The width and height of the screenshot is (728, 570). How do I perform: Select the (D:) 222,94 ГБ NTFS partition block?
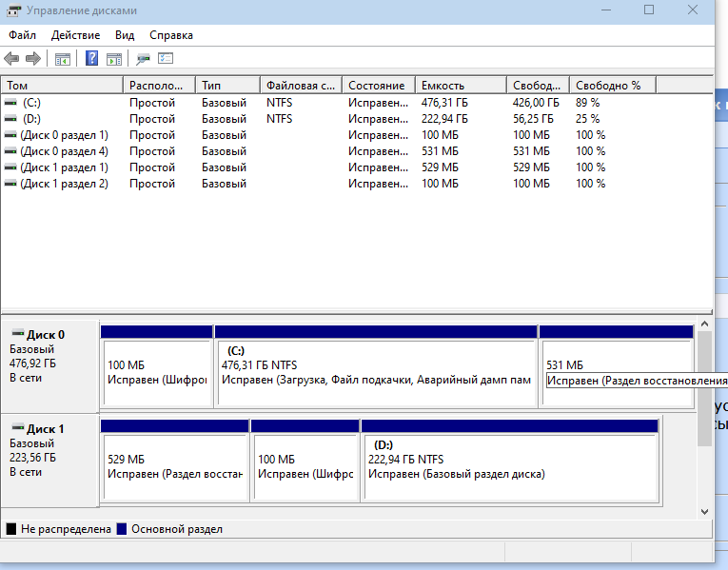pos(509,461)
